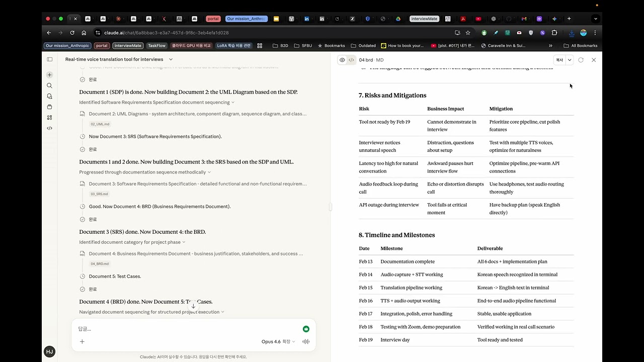Start voice mode waveform icon
The image size is (644, 362).
click(305, 341)
